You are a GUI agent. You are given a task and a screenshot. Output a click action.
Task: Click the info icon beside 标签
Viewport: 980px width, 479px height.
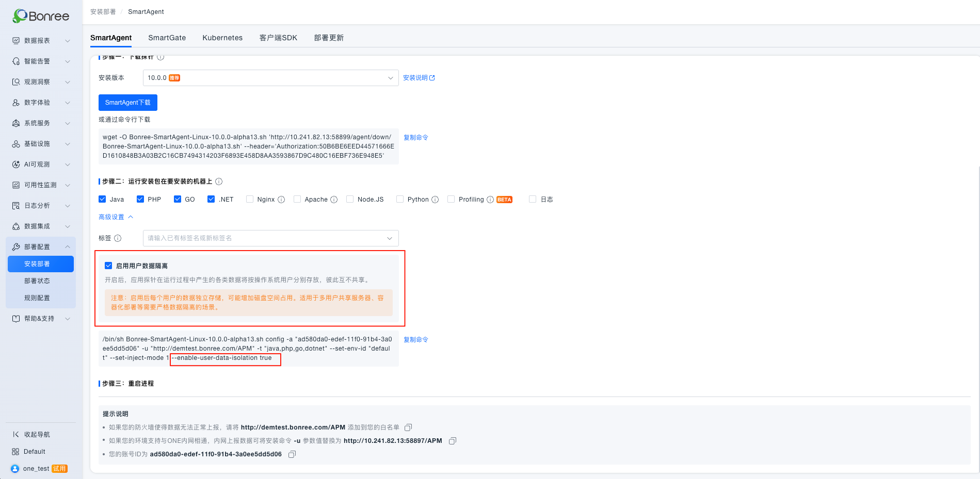[118, 238]
